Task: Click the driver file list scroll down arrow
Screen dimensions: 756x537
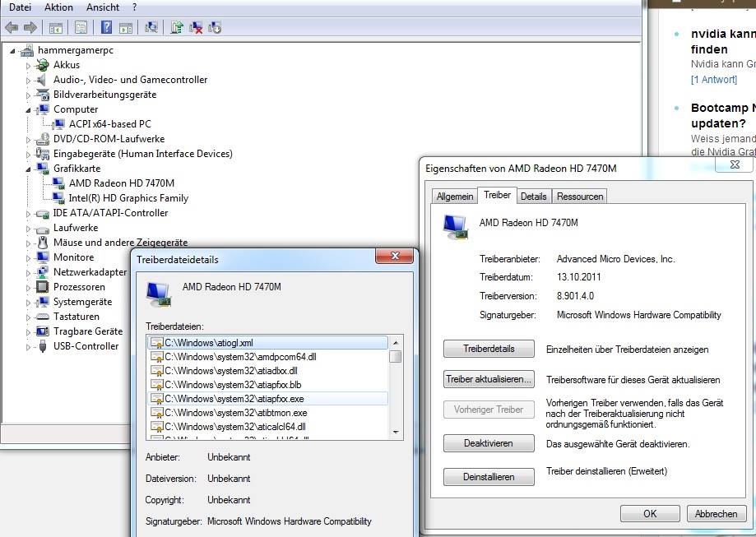Action: click(396, 432)
